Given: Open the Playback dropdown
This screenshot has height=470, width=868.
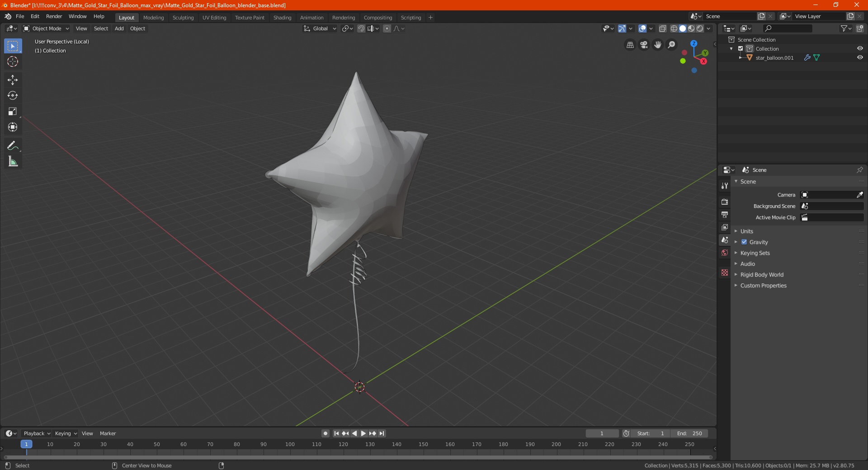Looking at the screenshot, I should point(37,433).
